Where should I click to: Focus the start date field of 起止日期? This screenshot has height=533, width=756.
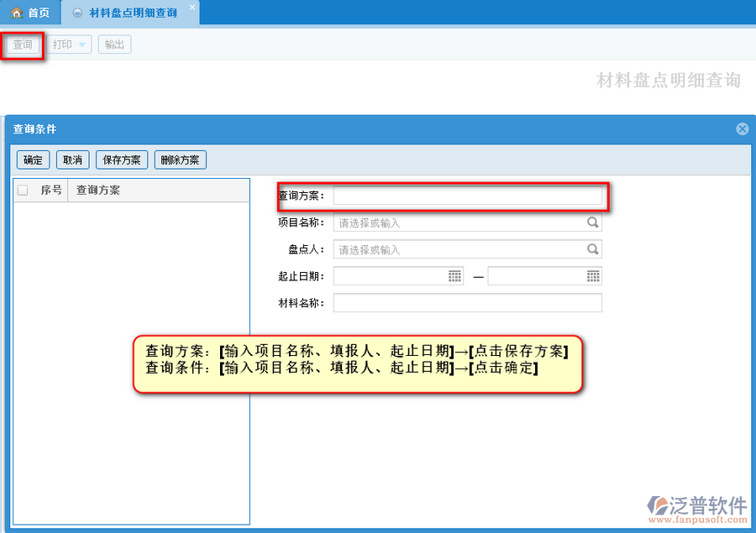point(398,276)
